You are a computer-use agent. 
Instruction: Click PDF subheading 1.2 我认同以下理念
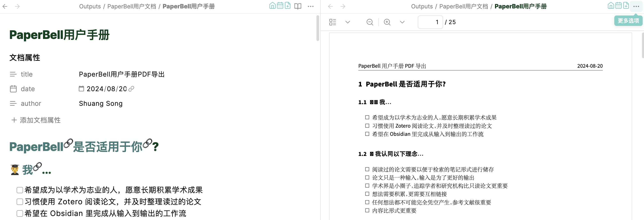[x=391, y=154]
